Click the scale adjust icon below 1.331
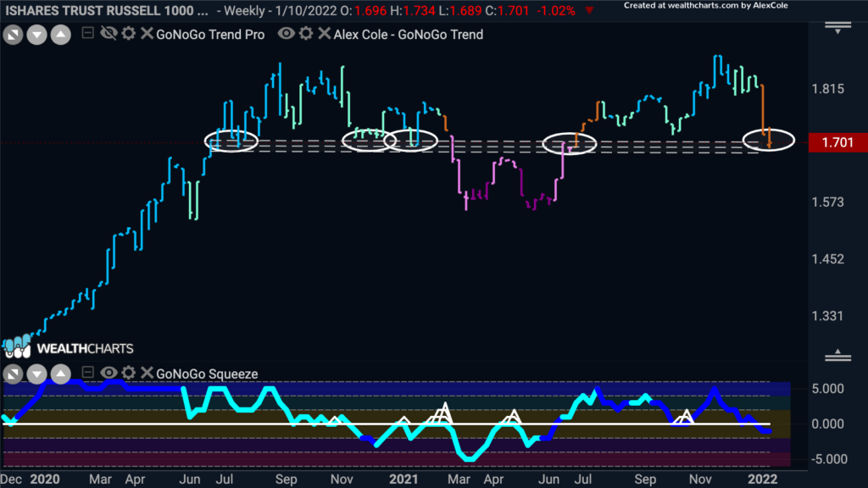868x488 pixels. click(x=838, y=356)
